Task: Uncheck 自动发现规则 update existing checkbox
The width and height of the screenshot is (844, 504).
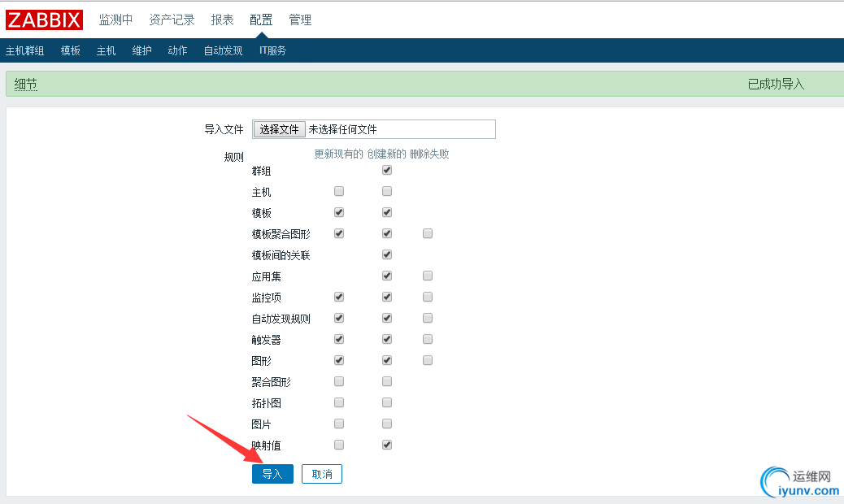Action: pos(339,318)
